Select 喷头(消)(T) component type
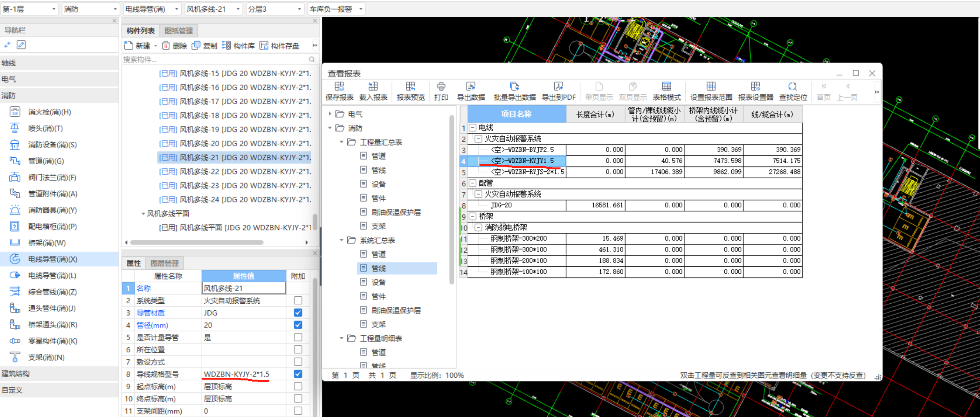The height and width of the screenshot is (417, 980). [x=45, y=128]
